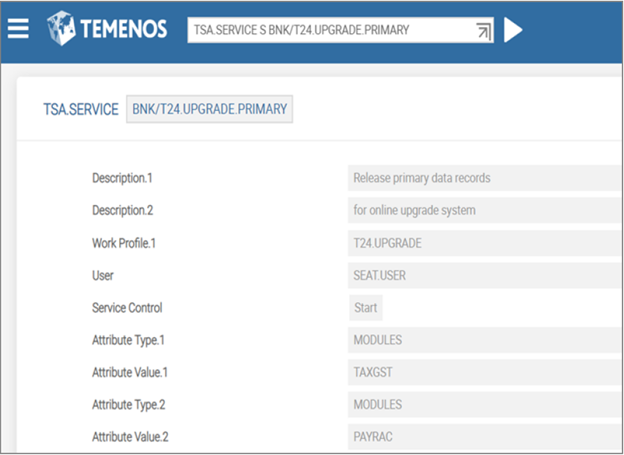Viewport: 624px width, 455px height.
Task: Click the Service Control Start value
Action: tap(364, 307)
